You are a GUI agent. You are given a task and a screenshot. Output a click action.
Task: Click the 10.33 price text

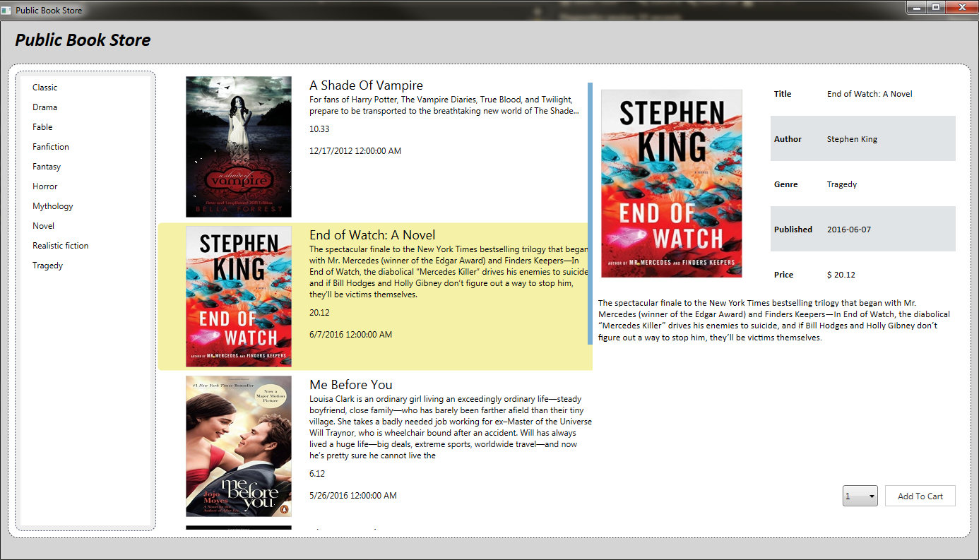(319, 129)
